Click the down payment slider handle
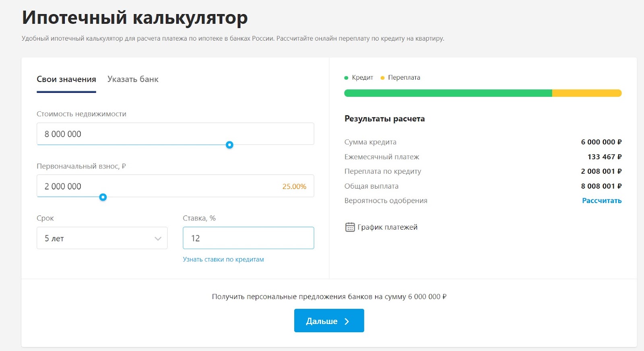This screenshot has height=351, width=644. 103,197
